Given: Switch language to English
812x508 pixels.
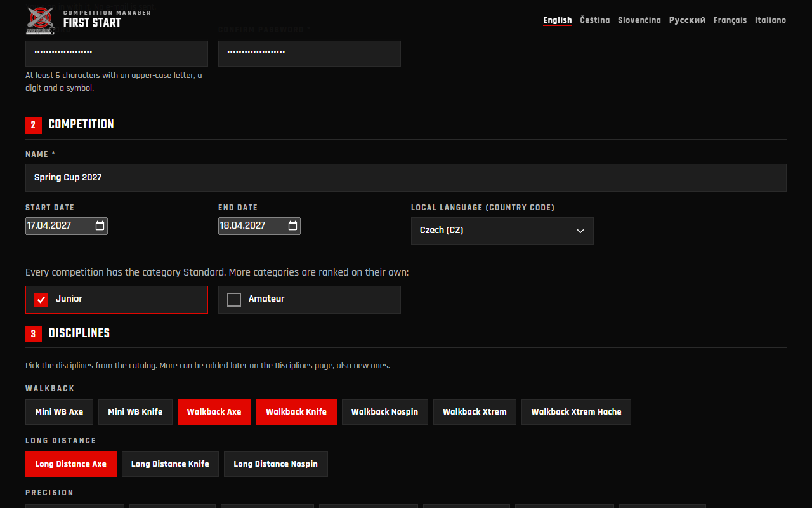Looking at the screenshot, I should click(558, 20).
